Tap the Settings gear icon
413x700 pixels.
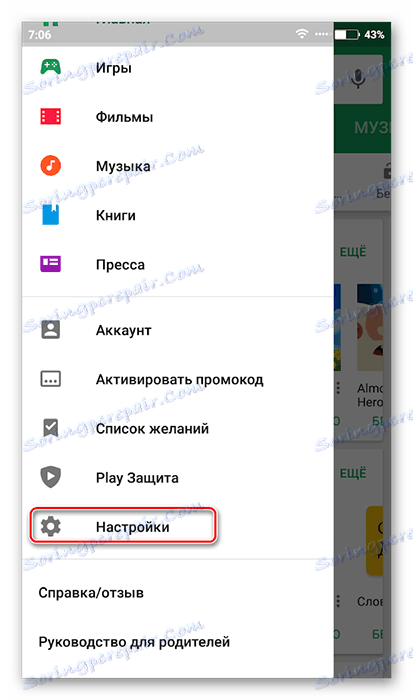point(50,527)
